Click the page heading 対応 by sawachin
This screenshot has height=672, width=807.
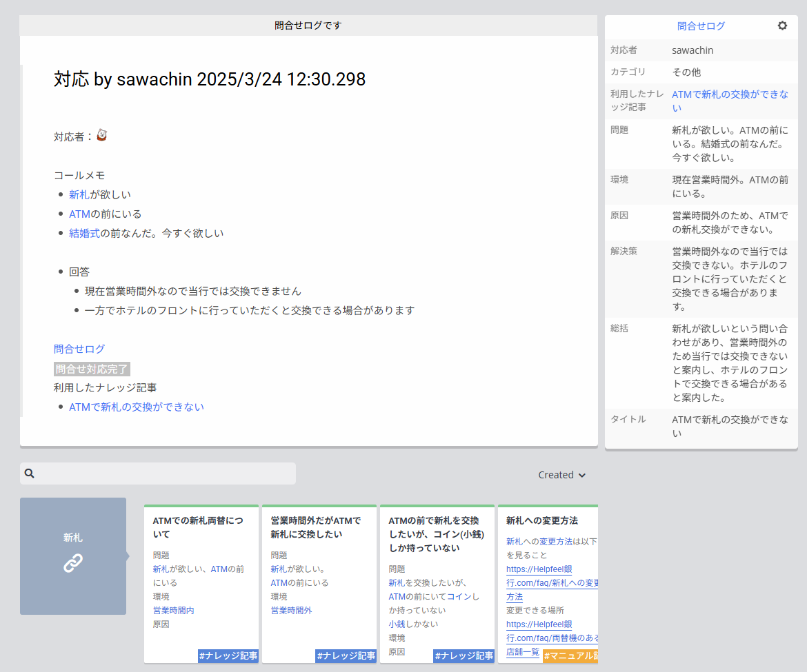tap(210, 79)
